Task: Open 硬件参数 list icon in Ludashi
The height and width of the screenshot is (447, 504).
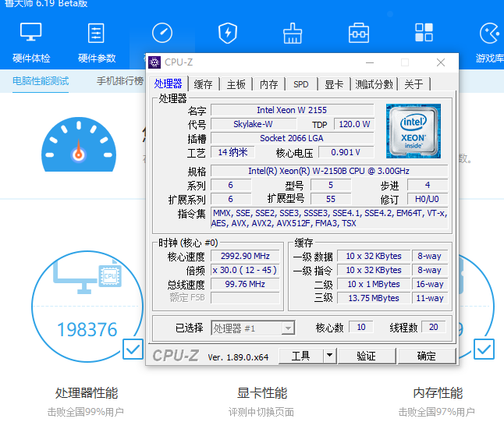Action: coord(96,33)
